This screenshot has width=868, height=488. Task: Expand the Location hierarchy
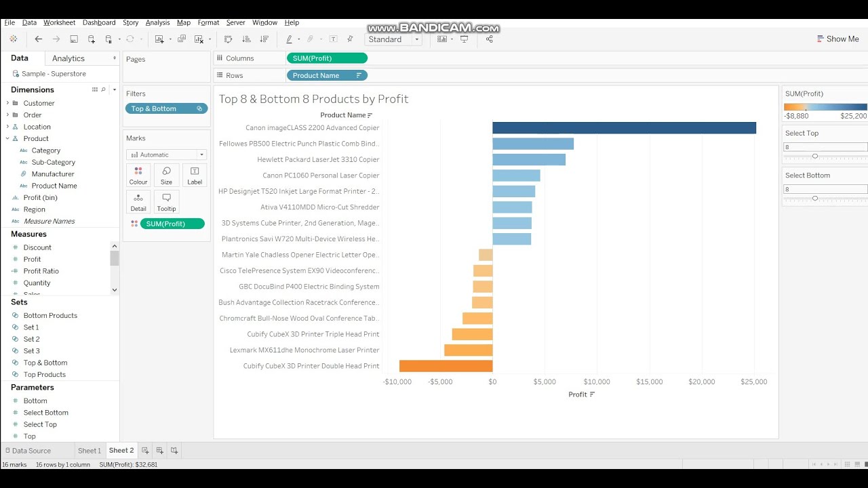pyautogui.click(x=7, y=127)
